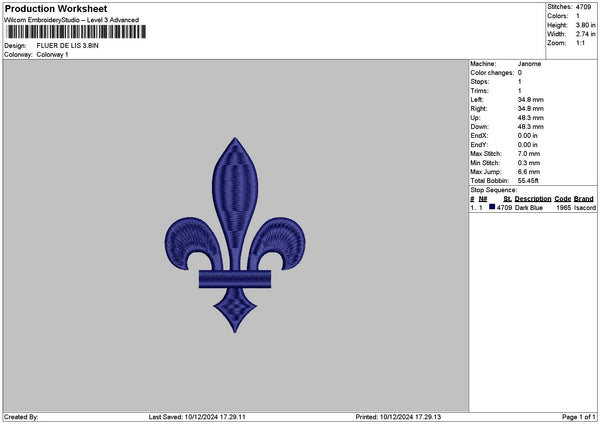Click the Printed timestamp in footer
The image size is (600, 424).
(x=398, y=417)
